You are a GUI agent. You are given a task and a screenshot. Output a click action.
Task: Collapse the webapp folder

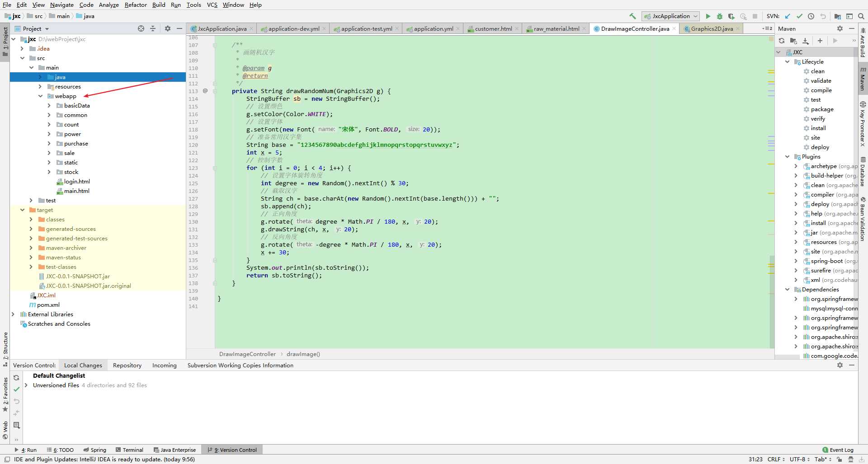click(40, 96)
